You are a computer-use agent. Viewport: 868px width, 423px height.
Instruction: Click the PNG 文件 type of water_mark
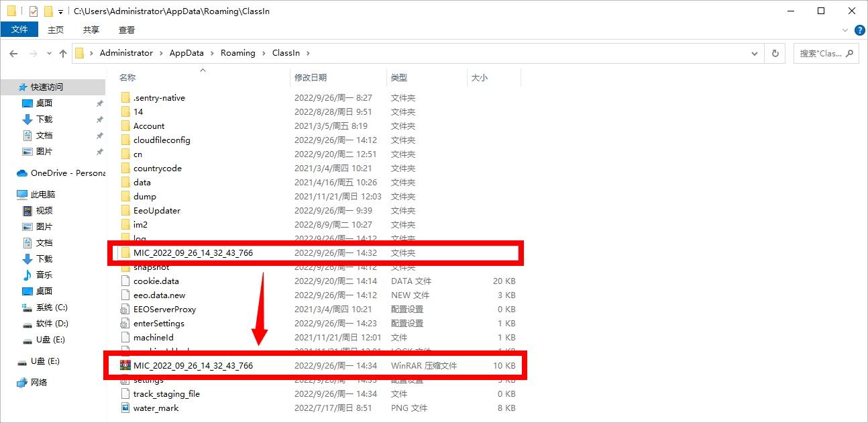coord(409,408)
